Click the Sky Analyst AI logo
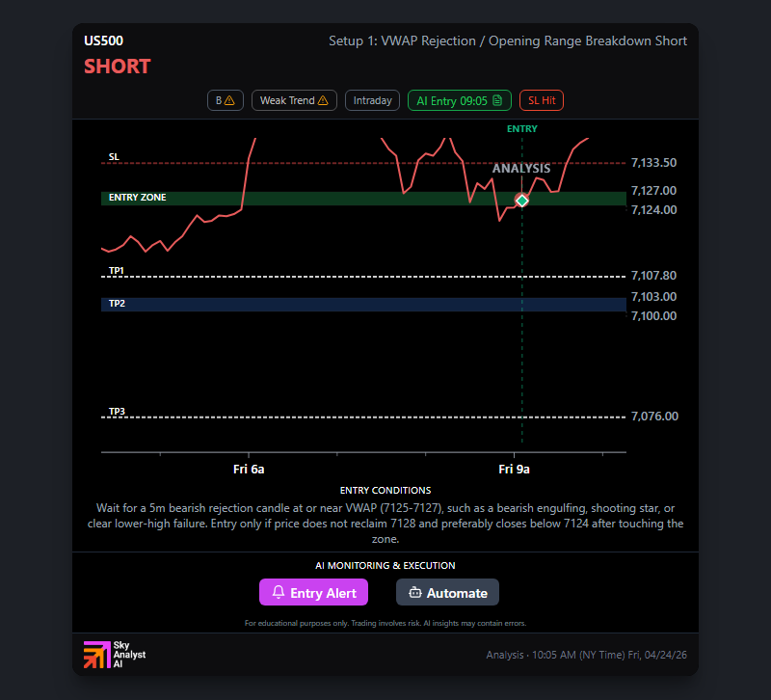The width and height of the screenshot is (771, 700). [114, 655]
